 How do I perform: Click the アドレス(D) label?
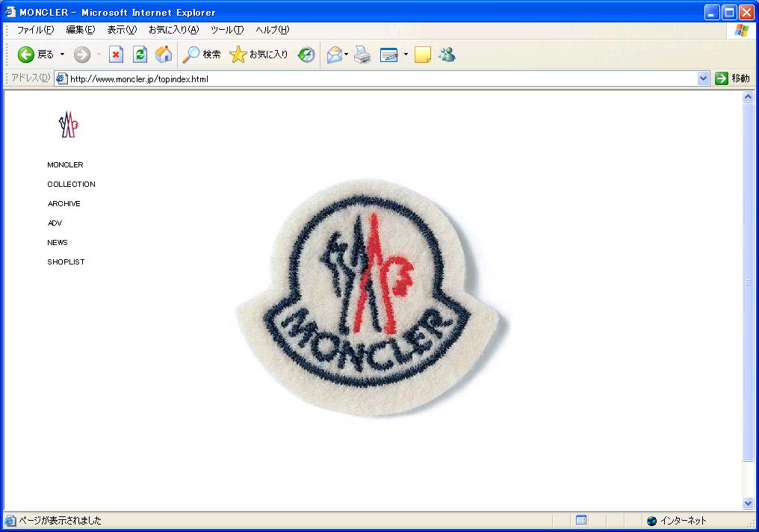pyautogui.click(x=30, y=78)
